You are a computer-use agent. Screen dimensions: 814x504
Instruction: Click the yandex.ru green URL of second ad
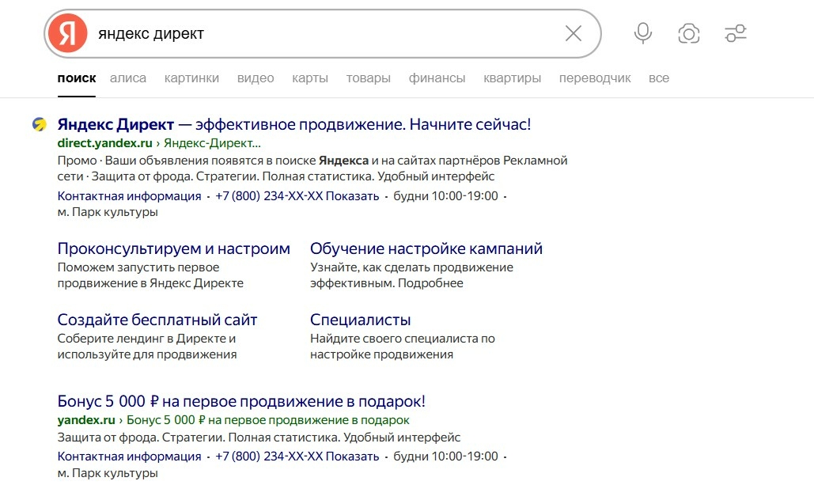click(x=86, y=420)
